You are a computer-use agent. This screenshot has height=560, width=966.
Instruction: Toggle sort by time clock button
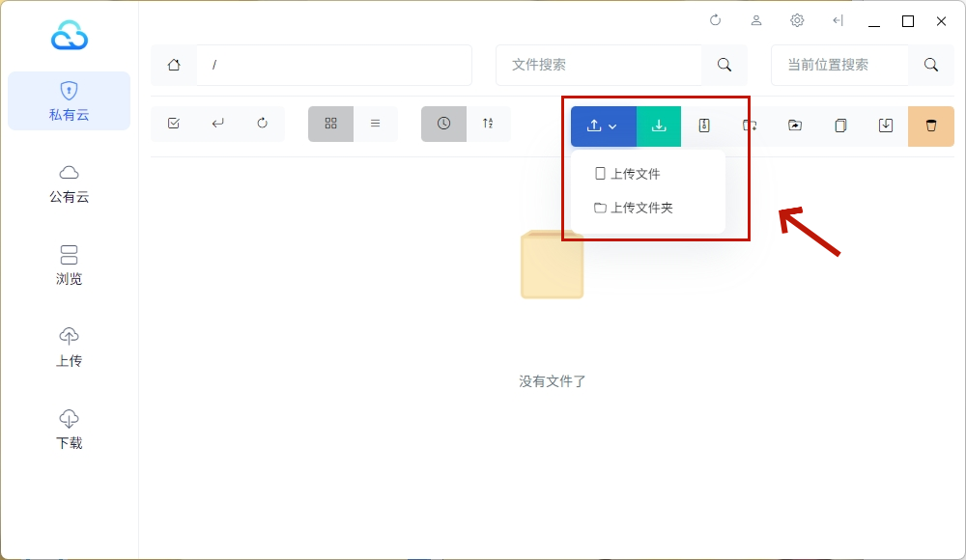443,124
